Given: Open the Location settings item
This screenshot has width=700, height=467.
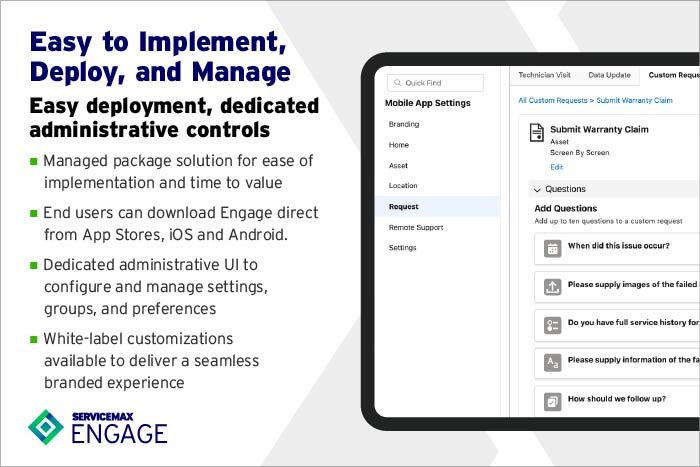Looking at the screenshot, I should click(x=403, y=186).
